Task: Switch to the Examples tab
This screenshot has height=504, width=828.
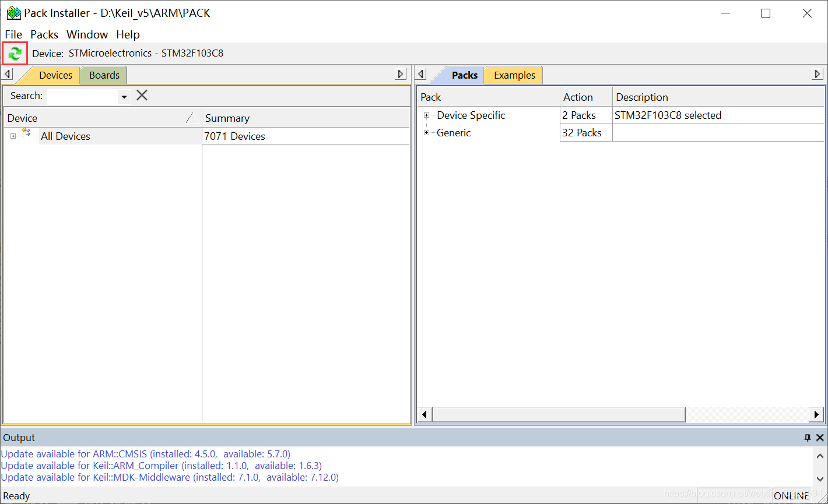Action: pos(514,75)
